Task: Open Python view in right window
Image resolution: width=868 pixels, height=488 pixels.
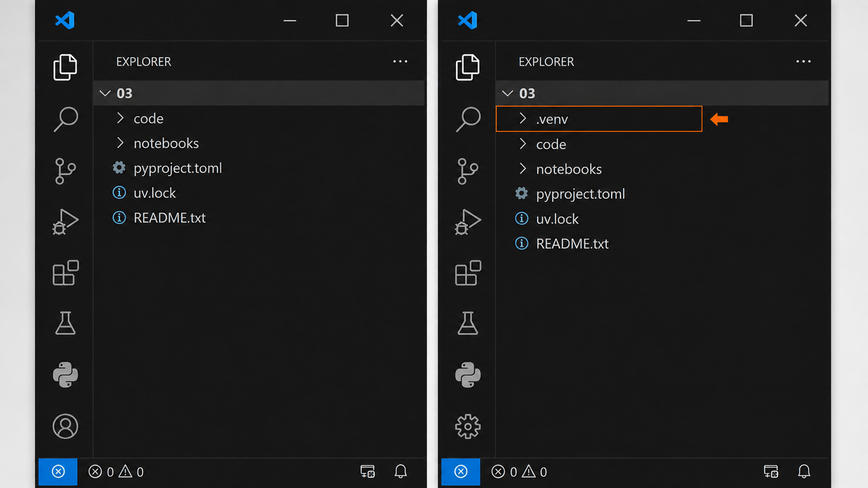Action: tap(468, 375)
